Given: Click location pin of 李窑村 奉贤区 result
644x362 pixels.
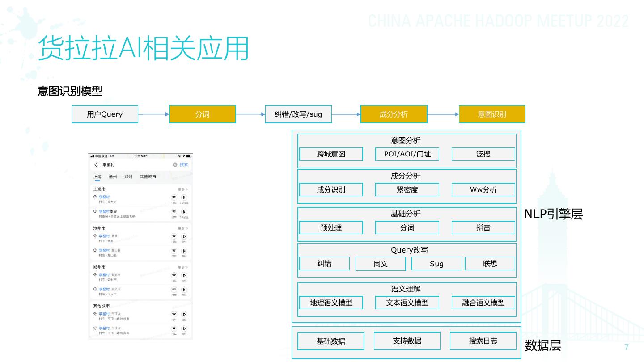Looking at the screenshot, I should (95, 197).
